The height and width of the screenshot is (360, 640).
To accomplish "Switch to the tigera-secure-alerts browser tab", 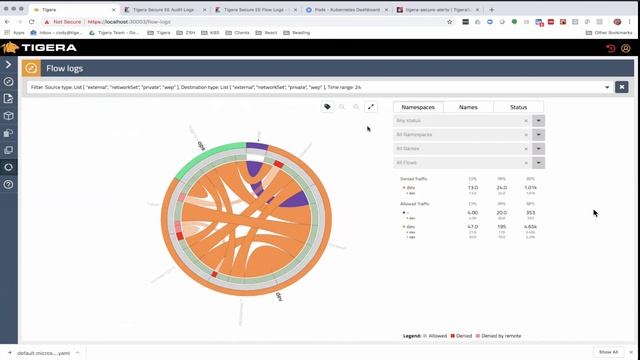I will point(438,9).
